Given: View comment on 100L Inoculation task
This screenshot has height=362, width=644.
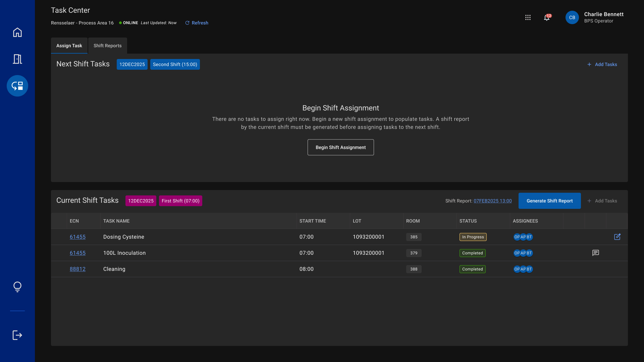Looking at the screenshot, I should (596, 253).
